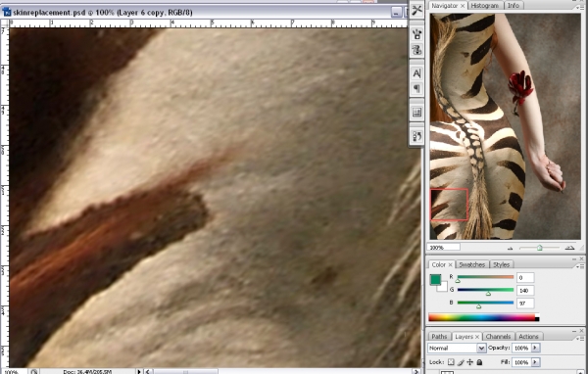The width and height of the screenshot is (588, 374).
Task: Click the horizontal scrollbar right arrow
Action: tap(416, 371)
